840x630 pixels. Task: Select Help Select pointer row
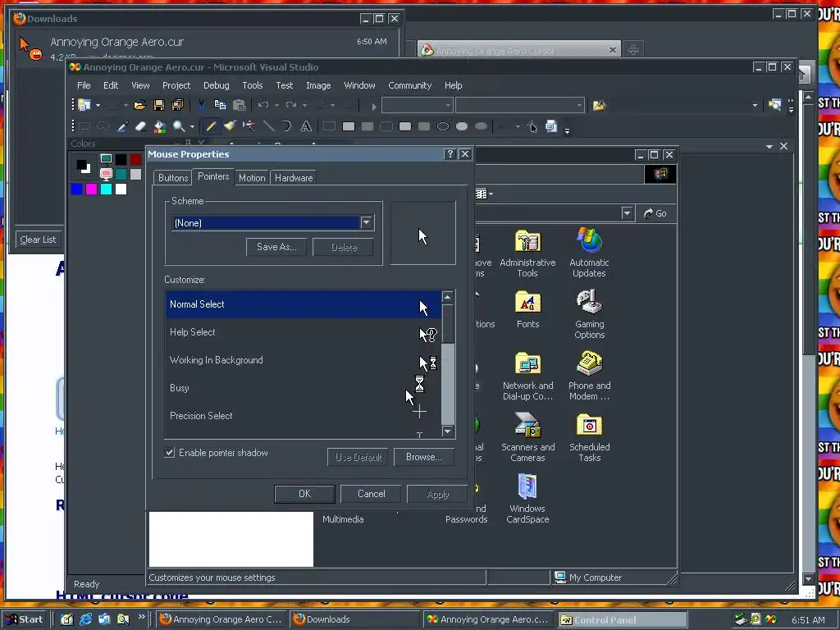(x=304, y=332)
